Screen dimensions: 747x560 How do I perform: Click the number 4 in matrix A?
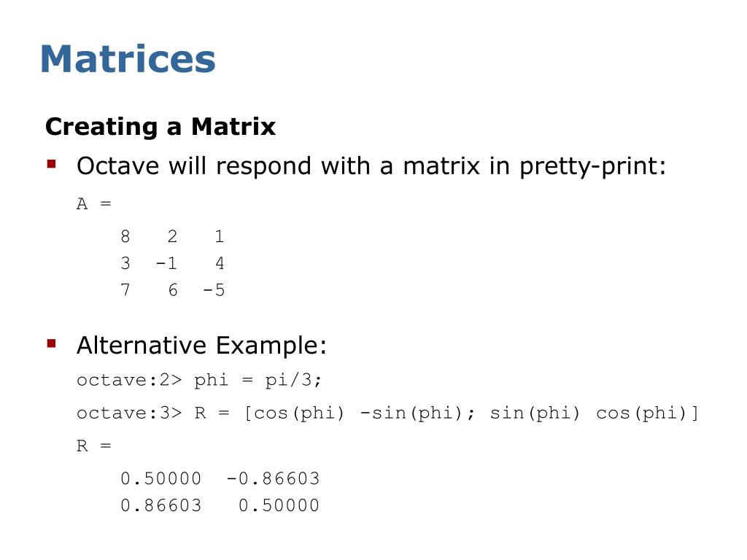coord(220,262)
